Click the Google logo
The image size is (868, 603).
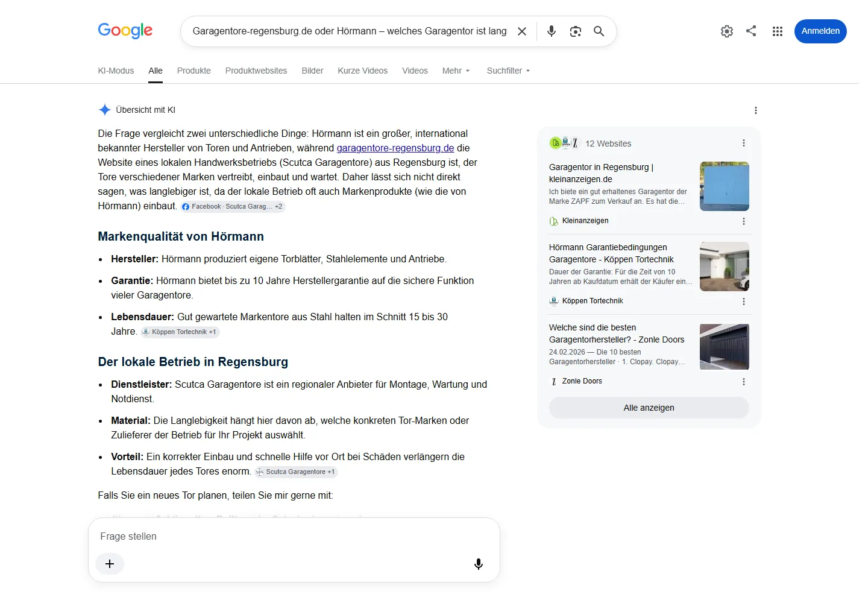pyautogui.click(x=125, y=30)
